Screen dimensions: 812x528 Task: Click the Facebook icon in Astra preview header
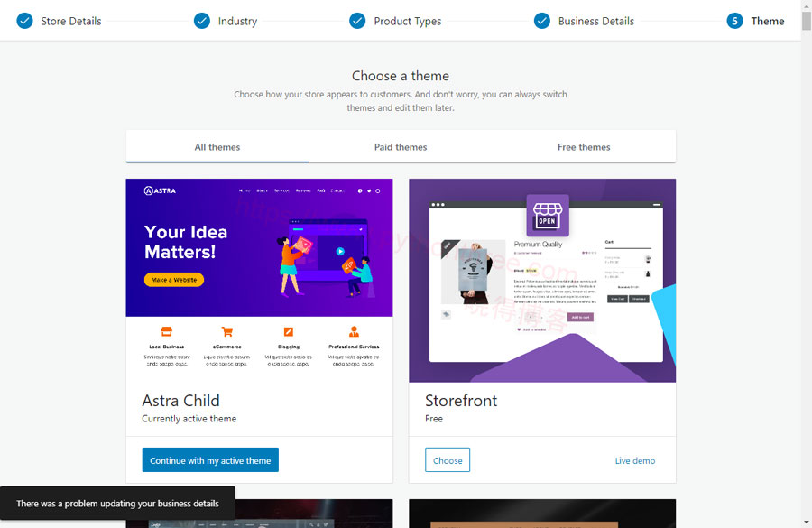(360, 190)
